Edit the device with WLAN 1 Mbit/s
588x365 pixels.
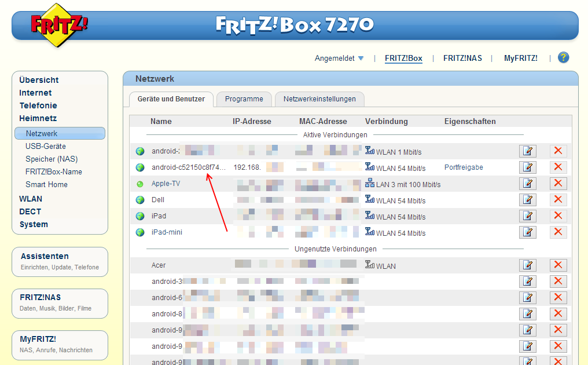tap(528, 151)
